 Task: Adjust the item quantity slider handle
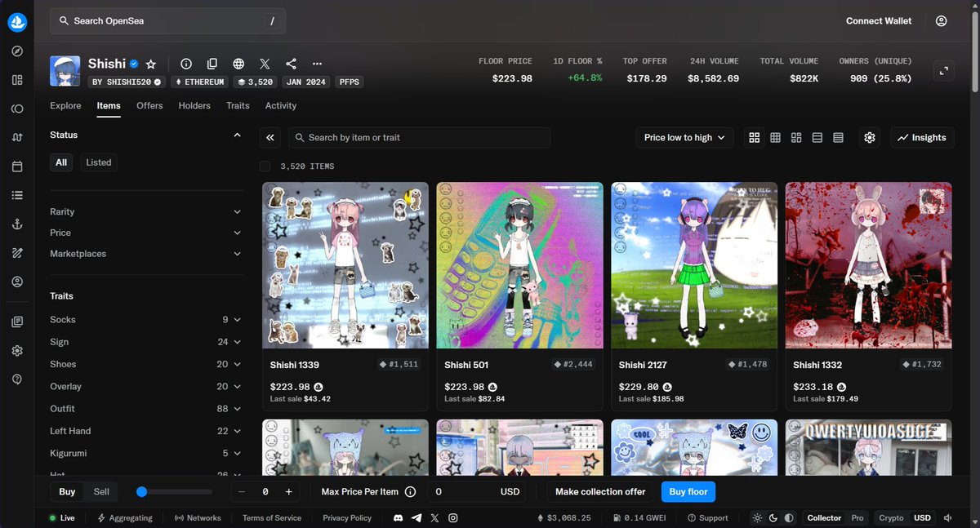point(141,492)
